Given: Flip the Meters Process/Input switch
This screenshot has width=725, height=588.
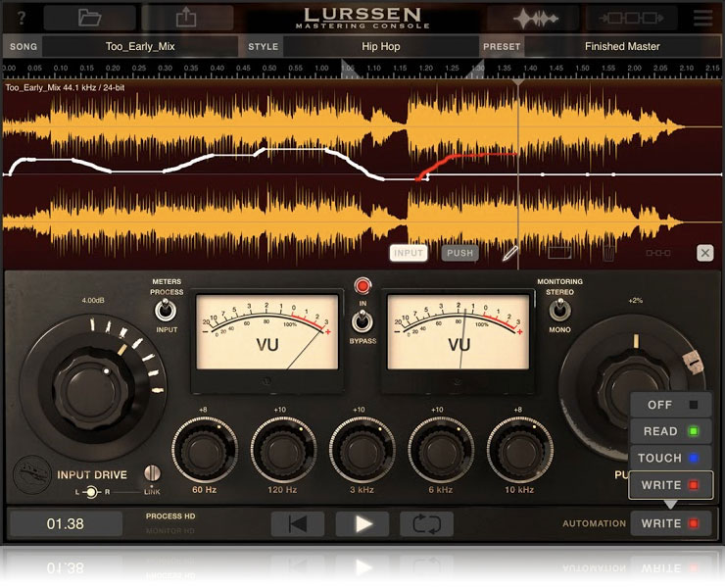Looking at the screenshot, I should [167, 312].
